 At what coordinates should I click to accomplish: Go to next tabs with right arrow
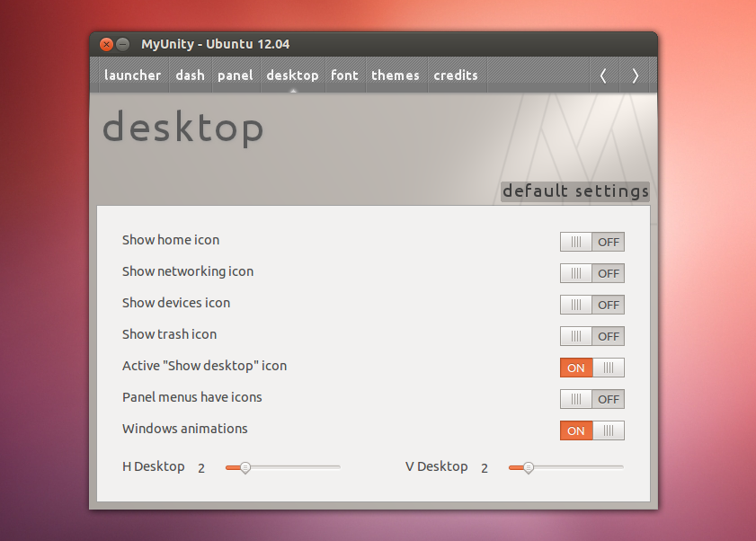tap(635, 75)
